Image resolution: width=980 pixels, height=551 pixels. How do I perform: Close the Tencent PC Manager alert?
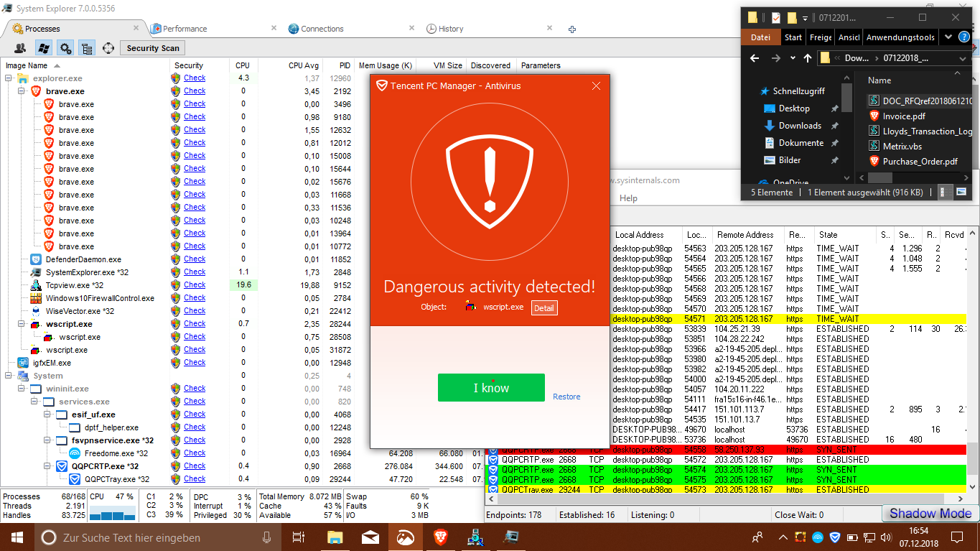tap(596, 86)
